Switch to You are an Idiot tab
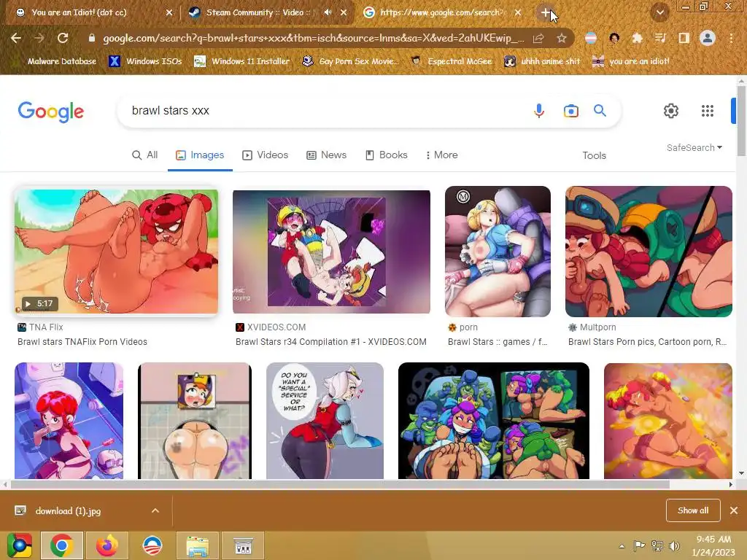 click(91, 12)
